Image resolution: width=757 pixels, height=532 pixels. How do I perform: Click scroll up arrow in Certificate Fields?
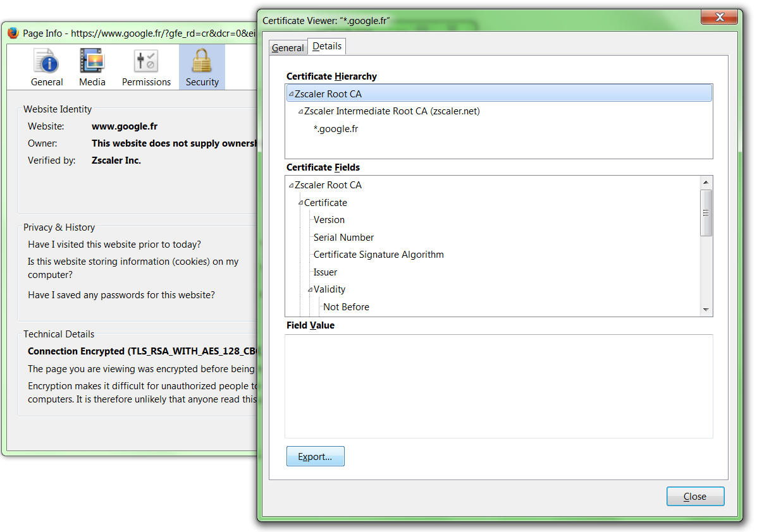coord(706,183)
